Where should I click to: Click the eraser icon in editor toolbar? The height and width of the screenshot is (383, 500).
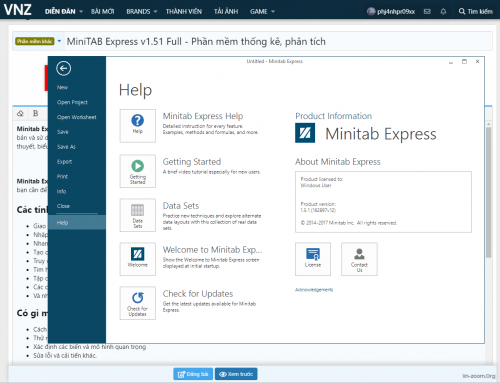pyautogui.click(x=20, y=113)
